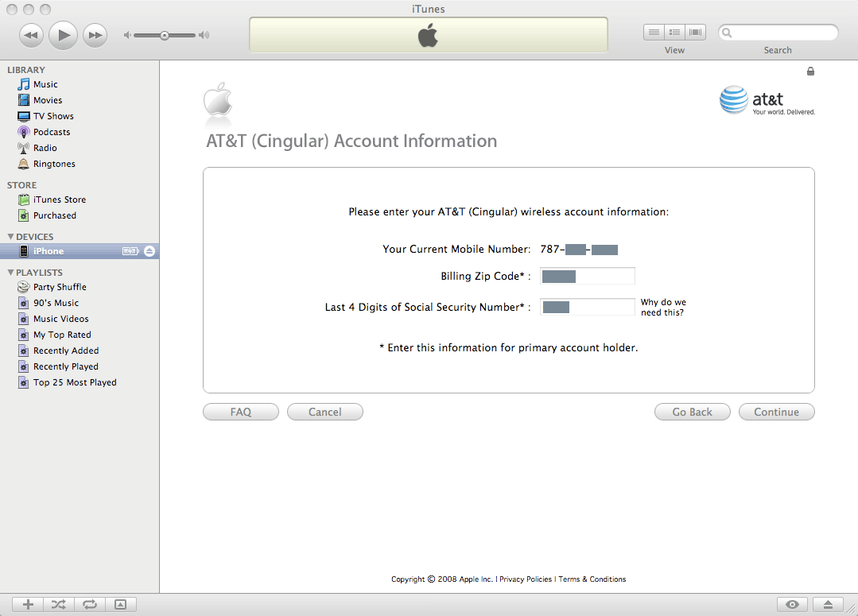Switch to grouped album view
Image resolution: width=858 pixels, height=616 pixels.
(x=674, y=33)
